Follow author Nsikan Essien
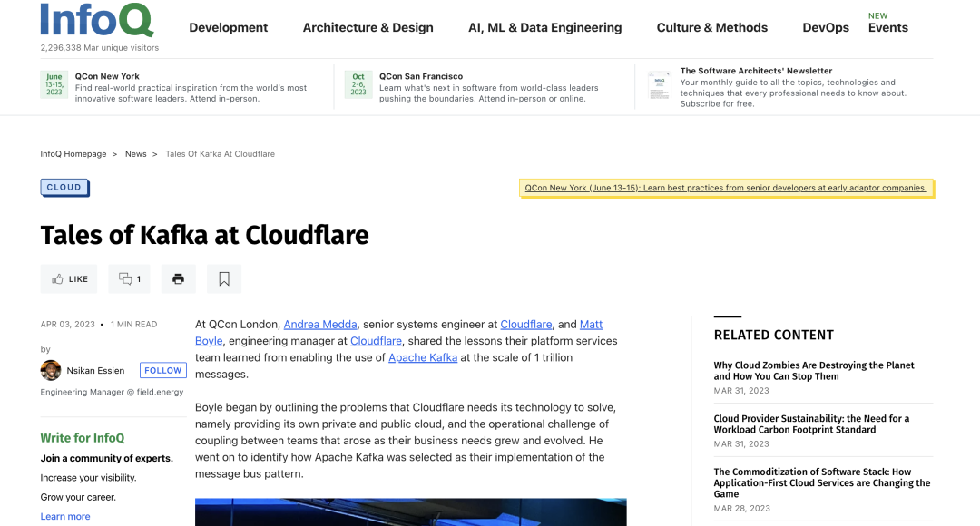The image size is (980, 526). pos(163,370)
